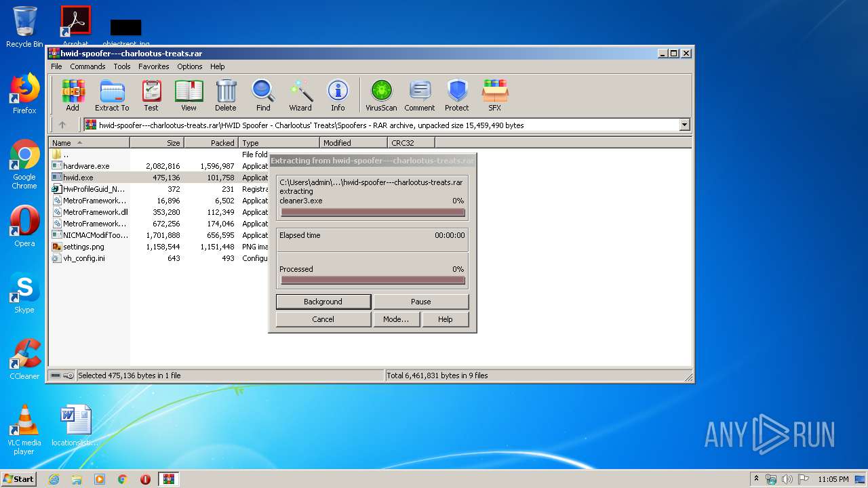This screenshot has height=488, width=868.
Task: Click the Background button
Action: coord(323,302)
